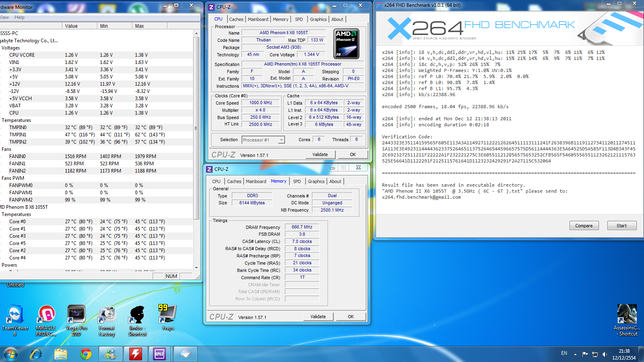Open the View menu in Hardware Monitor
Viewport: 644px width, 362px height.
coord(4,17)
